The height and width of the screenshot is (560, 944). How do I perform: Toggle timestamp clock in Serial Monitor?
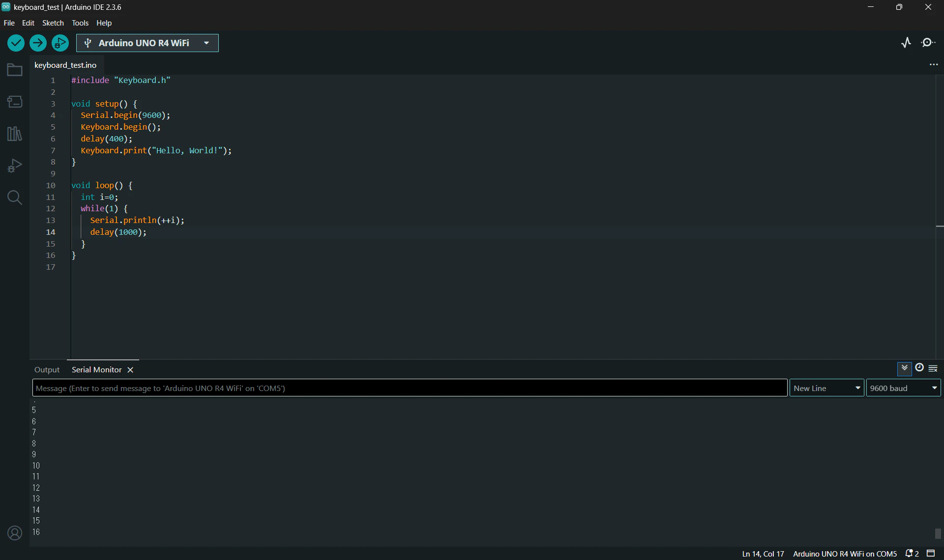[x=919, y=368]
